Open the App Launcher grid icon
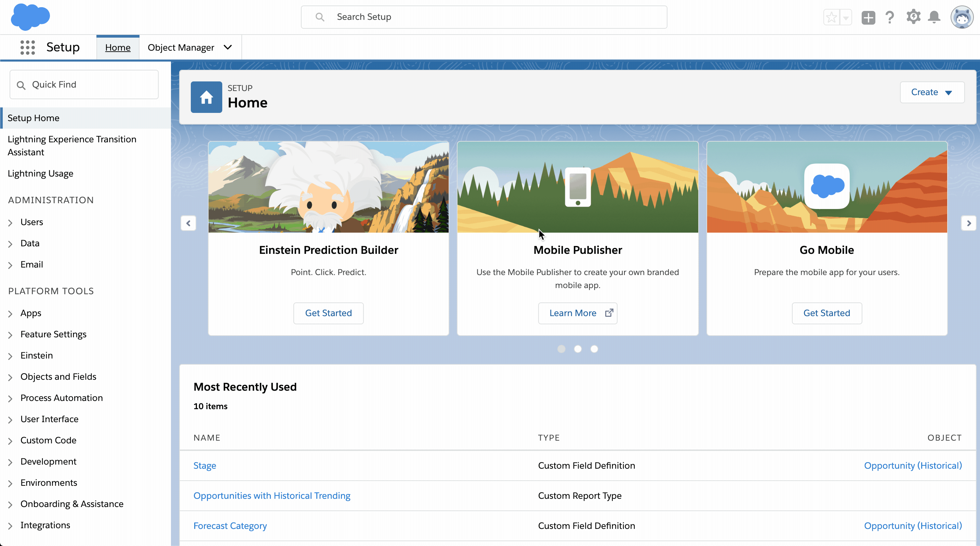 point(27,48)
